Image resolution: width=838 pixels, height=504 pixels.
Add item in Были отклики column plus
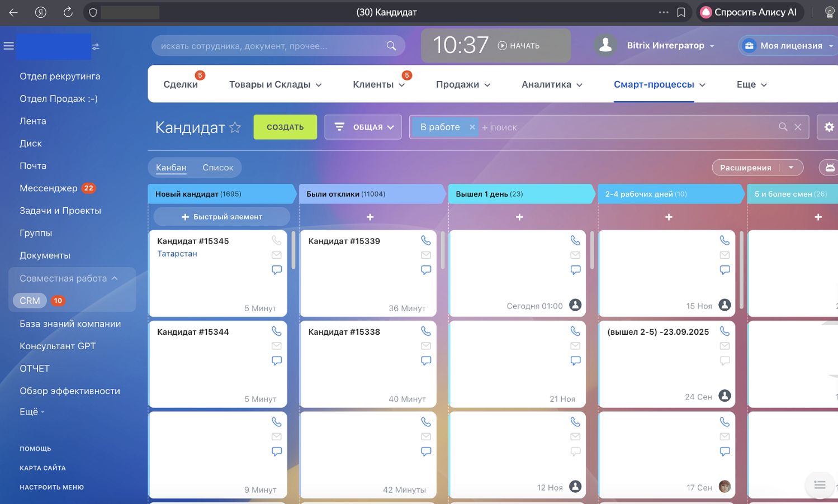coord(370,217)
